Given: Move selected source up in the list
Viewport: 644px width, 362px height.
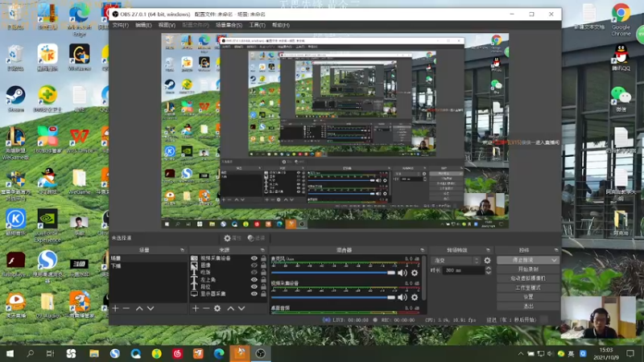Looking at the screenshot, I should (x=231, y=308).
